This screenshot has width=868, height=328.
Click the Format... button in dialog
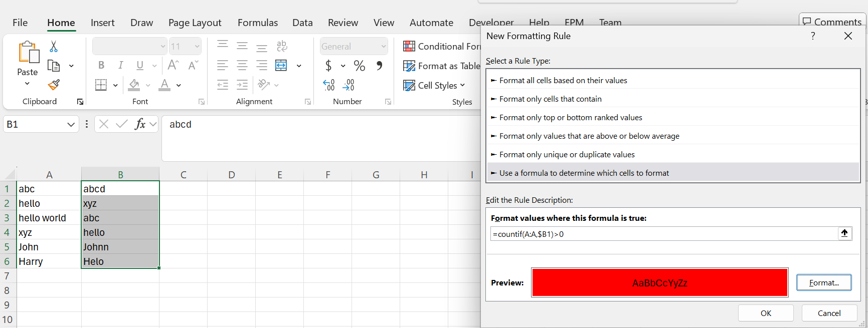824,282
